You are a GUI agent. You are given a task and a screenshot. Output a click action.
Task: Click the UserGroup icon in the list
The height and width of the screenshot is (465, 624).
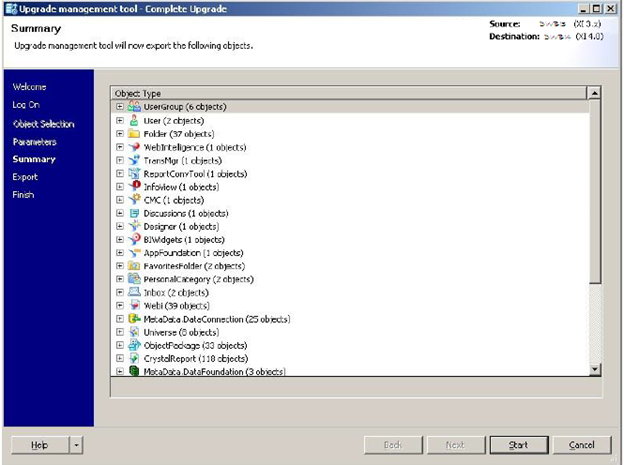click(134, 107)
